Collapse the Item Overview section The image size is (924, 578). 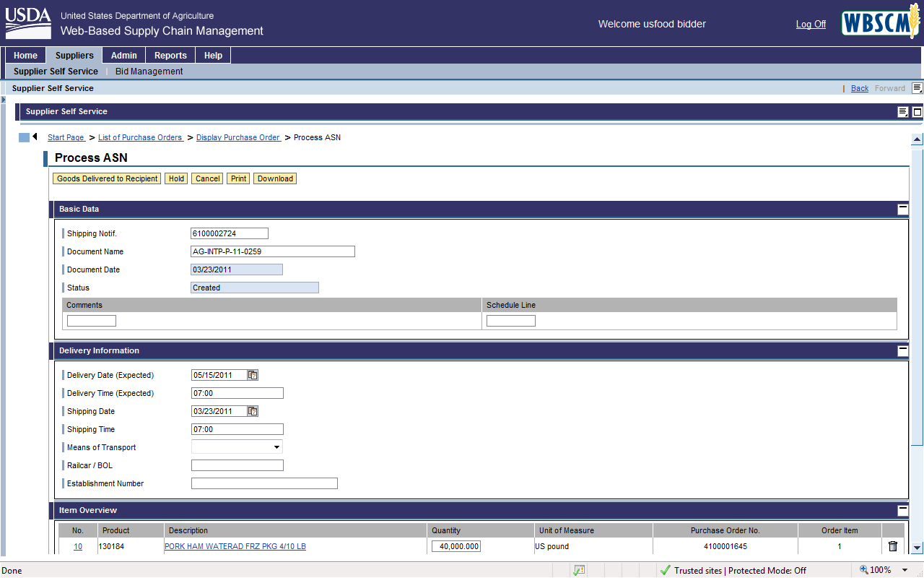[902, 510]
